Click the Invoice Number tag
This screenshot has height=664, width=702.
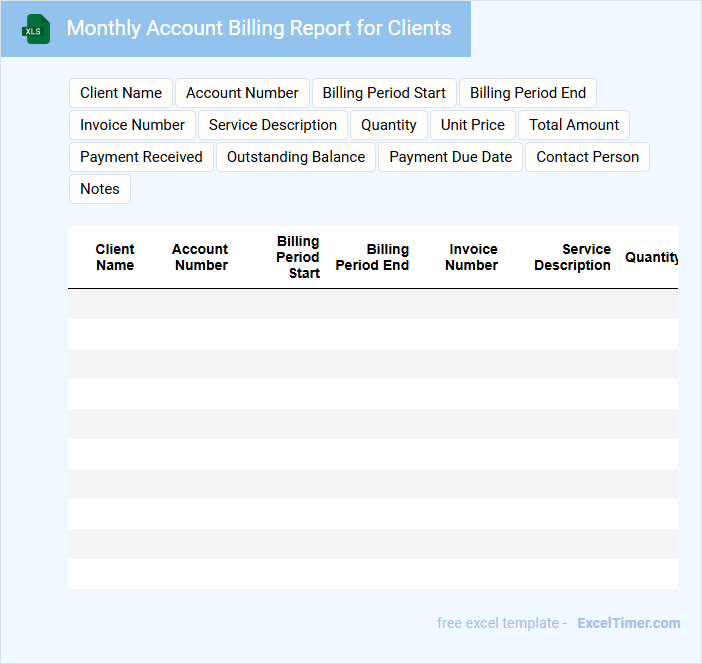pos(132,125)
